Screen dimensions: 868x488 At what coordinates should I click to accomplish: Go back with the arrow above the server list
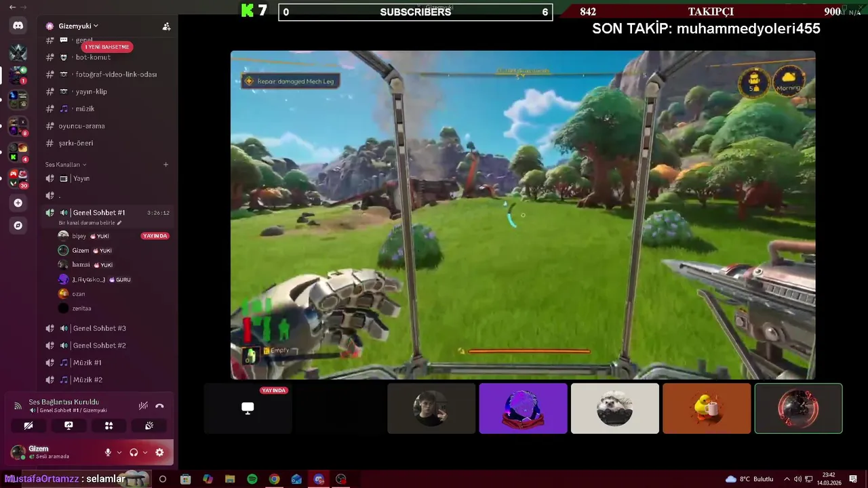(x=12, y=7)
